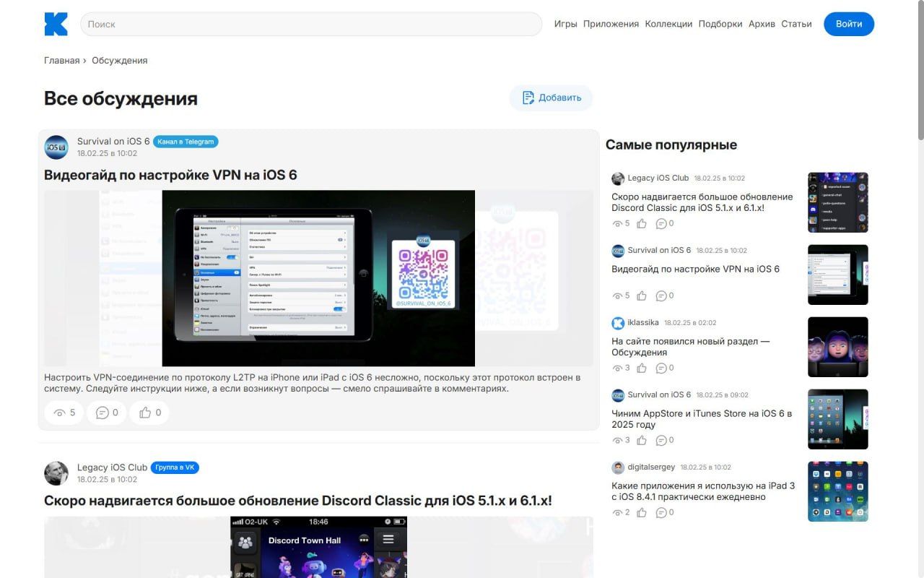Viewport: 924px width, 578px height.
Task: Click eye icon on sidebar Discord post
Action: (x=617, y=224)
